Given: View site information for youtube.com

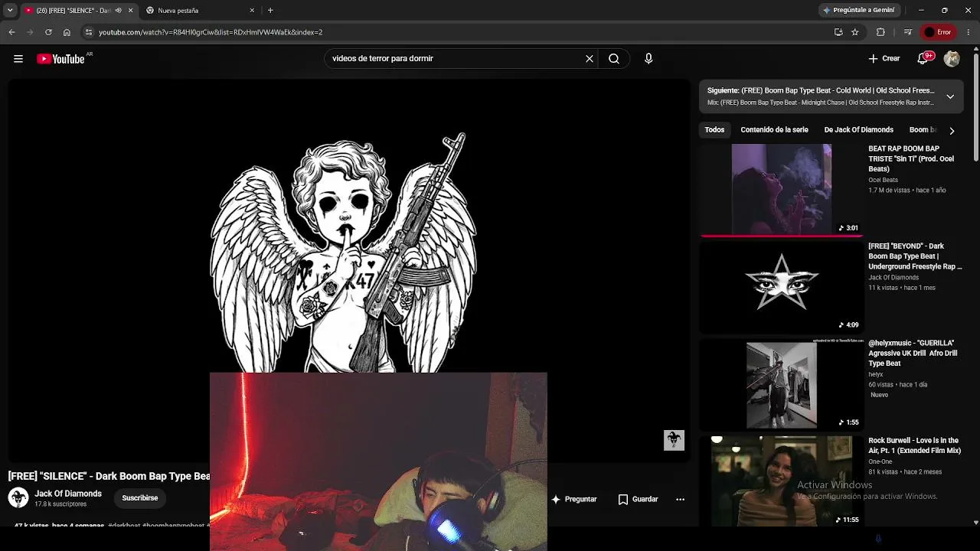Looking at the screenshot, I should 89,32.
